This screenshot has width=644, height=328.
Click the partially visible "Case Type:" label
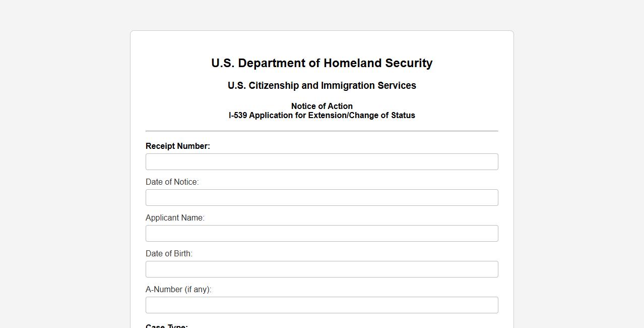coord(167,326)
